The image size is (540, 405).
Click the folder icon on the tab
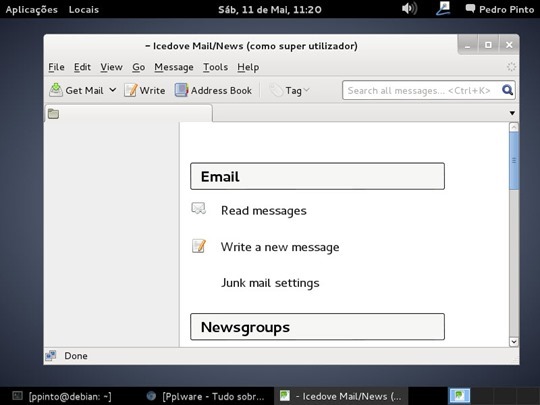[53, 114]
